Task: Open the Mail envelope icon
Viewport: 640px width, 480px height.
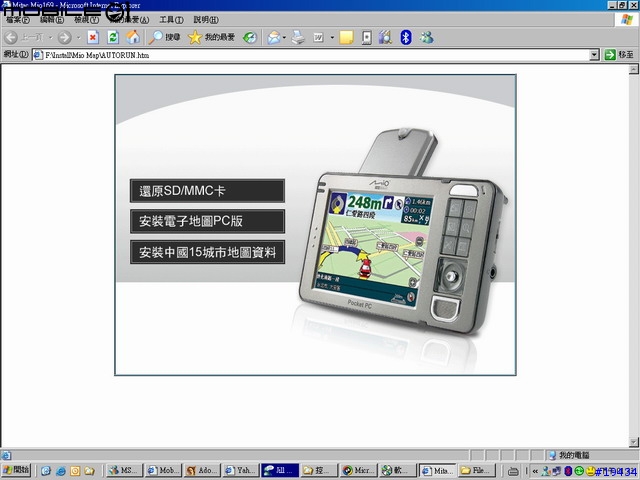Action: coord(273,38)
